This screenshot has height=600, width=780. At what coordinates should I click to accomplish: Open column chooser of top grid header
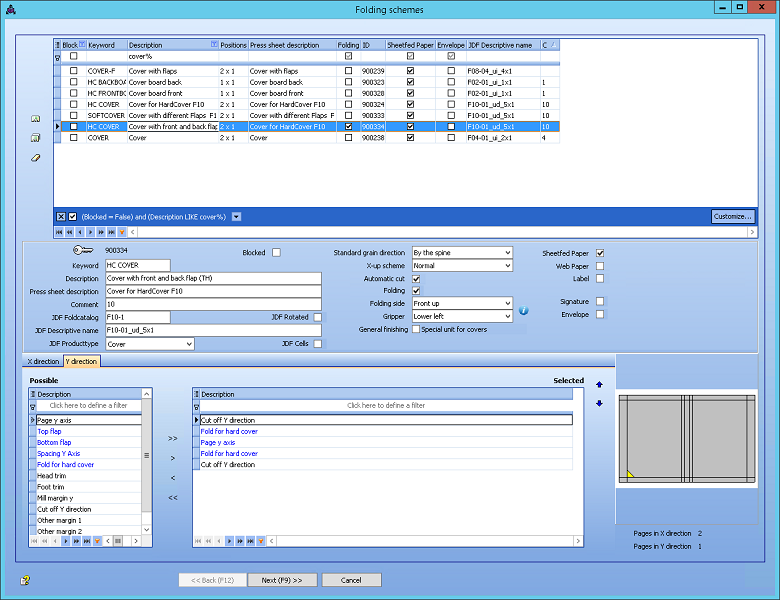57,45
